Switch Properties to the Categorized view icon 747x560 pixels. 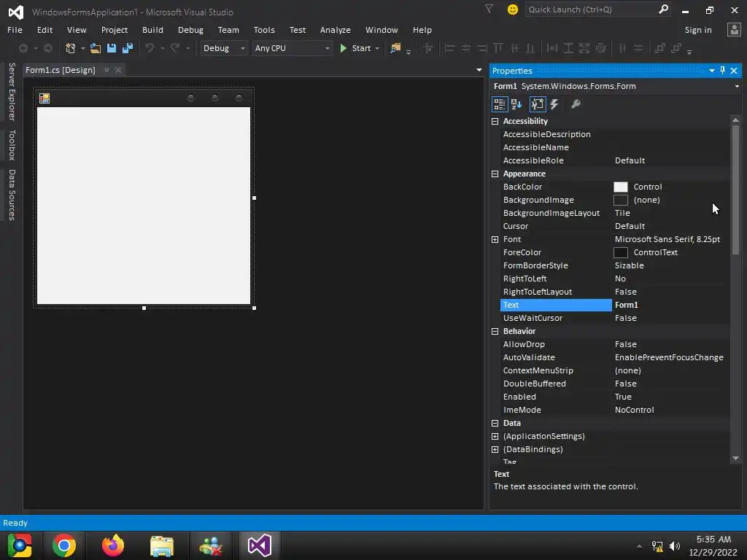(x=499, y=104)
